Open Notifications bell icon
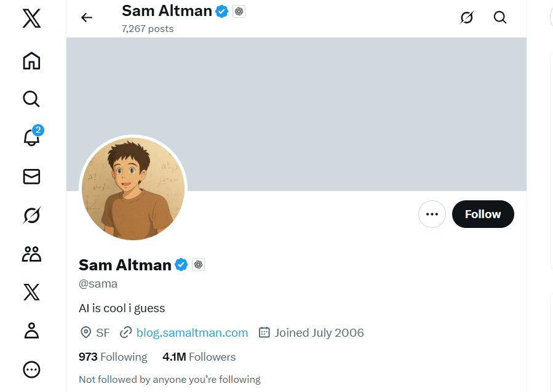The image size is (553, 392). [x=31, y=138]
